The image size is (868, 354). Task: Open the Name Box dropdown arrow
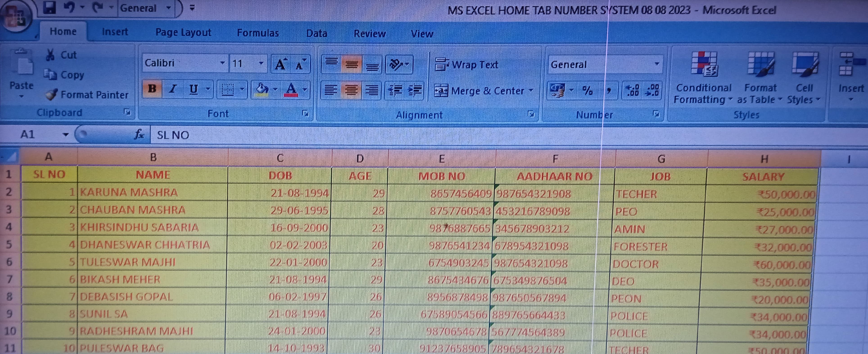click(65, 134)
